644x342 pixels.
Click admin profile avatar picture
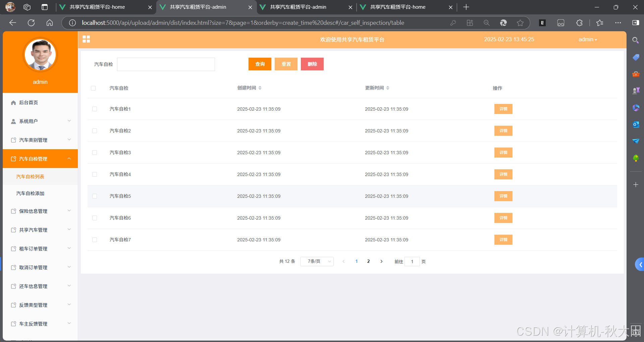40,55
